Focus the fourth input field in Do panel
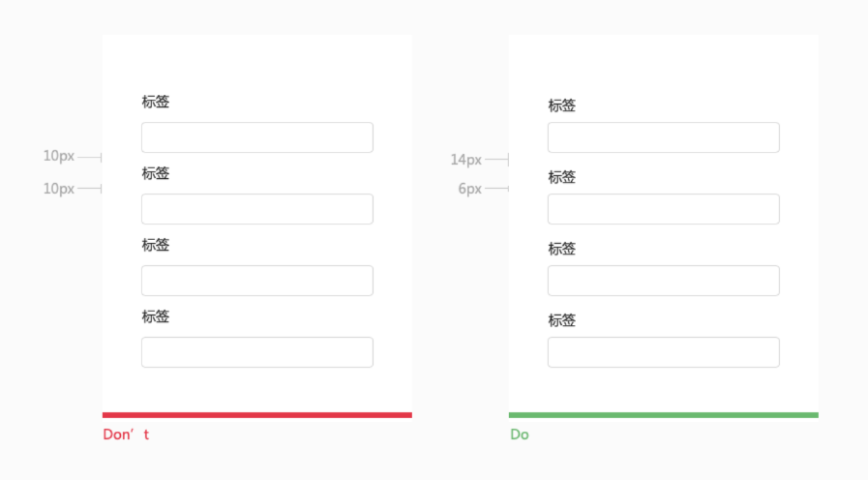Image resolution: width=868 pixels, height=480 pixels. (x=663, y=352)
